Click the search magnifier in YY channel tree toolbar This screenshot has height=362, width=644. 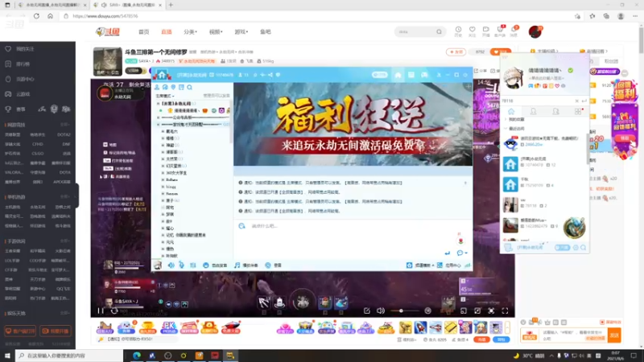[x=189, y=87]
